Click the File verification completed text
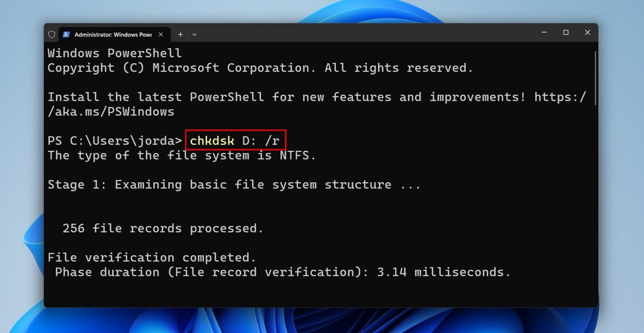 tap(151, 257)
